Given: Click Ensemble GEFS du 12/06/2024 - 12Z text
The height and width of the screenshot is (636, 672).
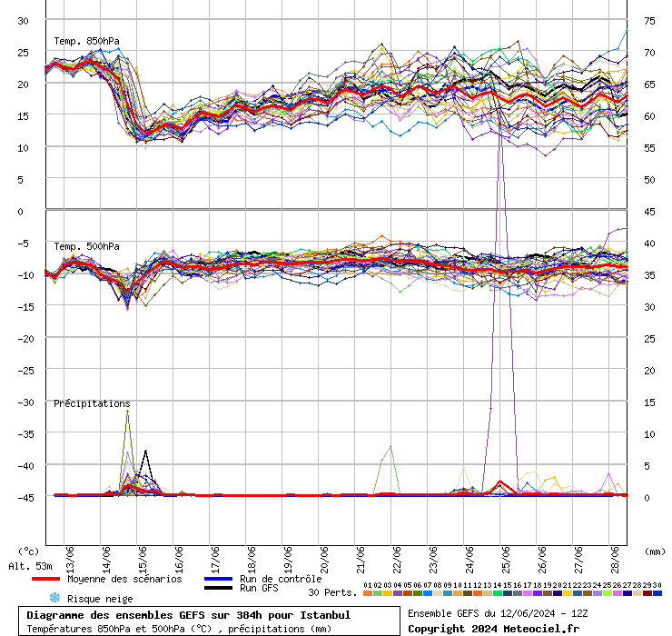Looking at the screenshot, I should 498,613.
